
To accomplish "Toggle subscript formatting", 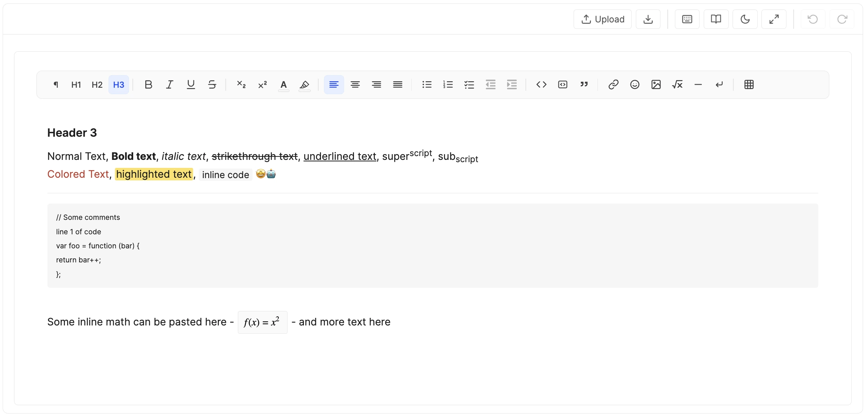I will (x=241, y=84).
